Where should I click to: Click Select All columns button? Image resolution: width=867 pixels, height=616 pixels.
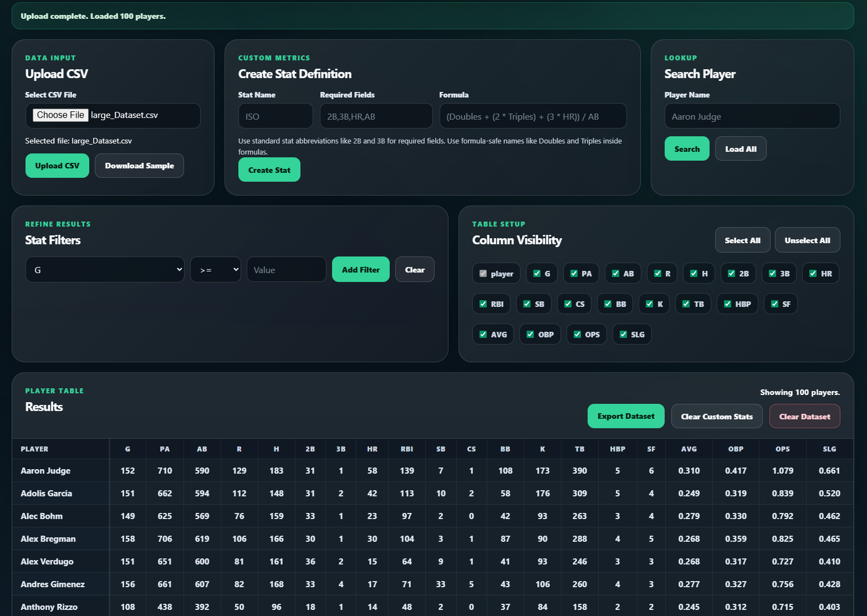pyautogui.click(x=742, y=240)
